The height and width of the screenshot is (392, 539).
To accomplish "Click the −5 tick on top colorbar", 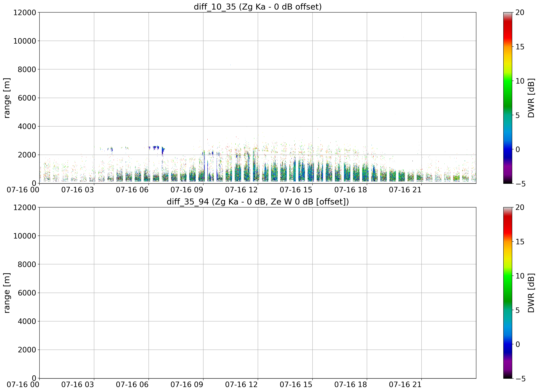I will [520, 184].
